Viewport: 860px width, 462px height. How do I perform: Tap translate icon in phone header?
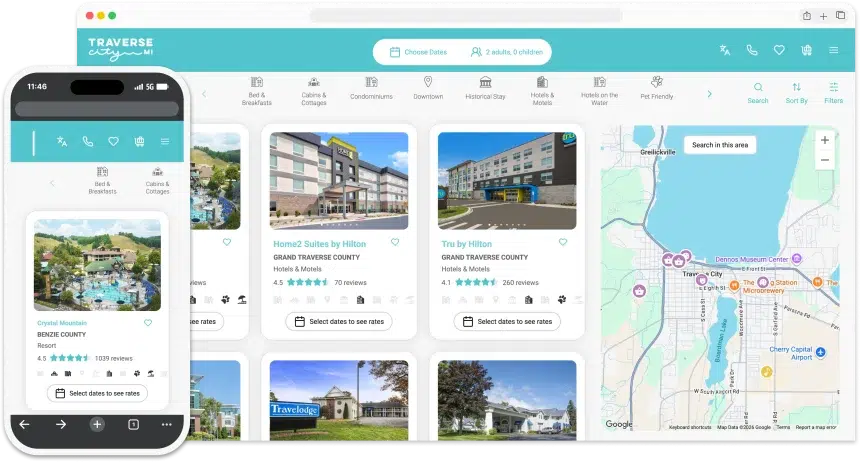(62, 142)
